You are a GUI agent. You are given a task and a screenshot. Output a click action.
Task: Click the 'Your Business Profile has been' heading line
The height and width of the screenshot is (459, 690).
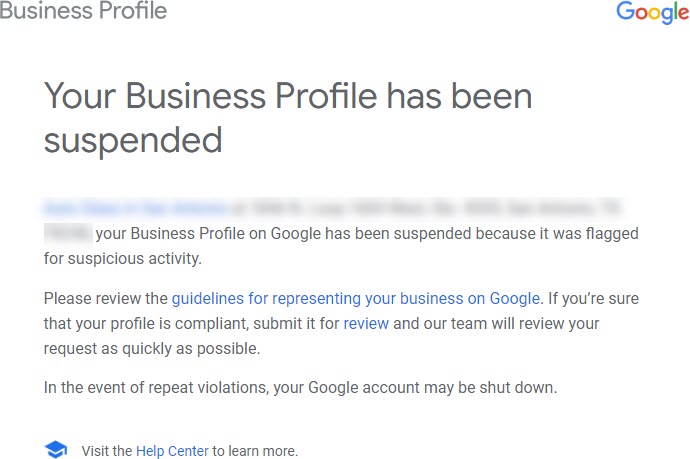point(288,96)
